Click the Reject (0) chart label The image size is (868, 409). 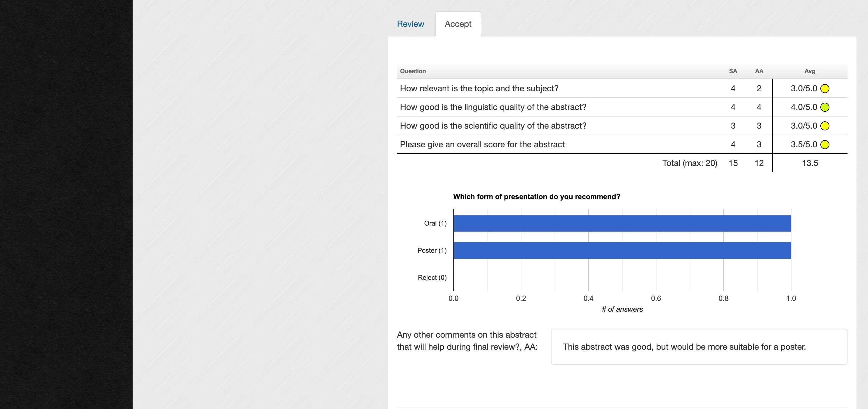pyautogui.click(x=432, y=277)
